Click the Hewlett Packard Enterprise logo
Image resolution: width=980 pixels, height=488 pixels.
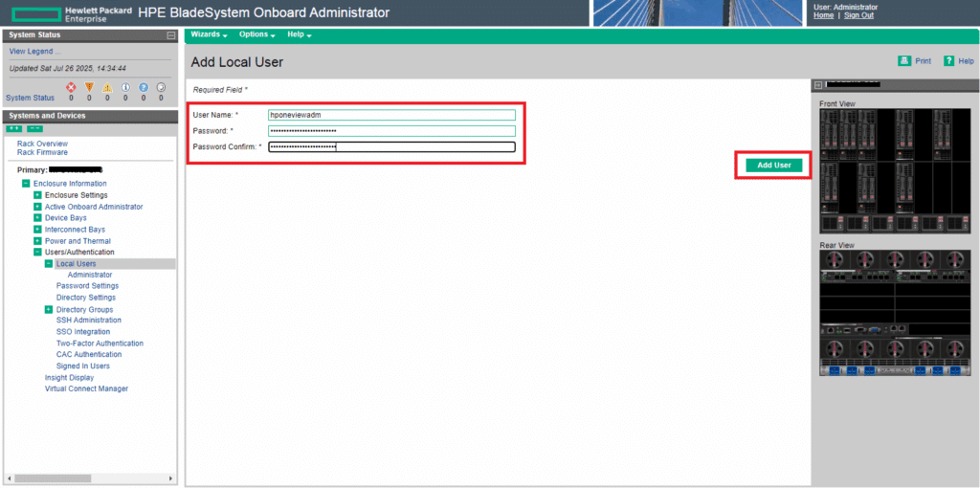point(71,12)
